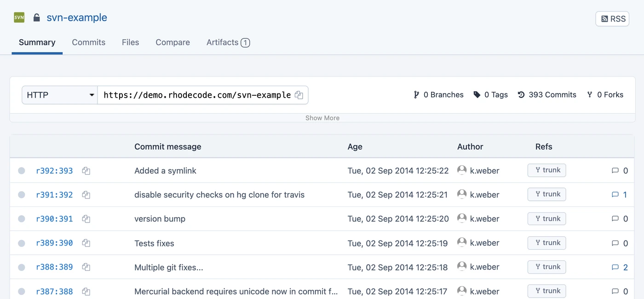Click the status circle for r389:390
Viewport: 644px width, 299px height.
[22, 243]
